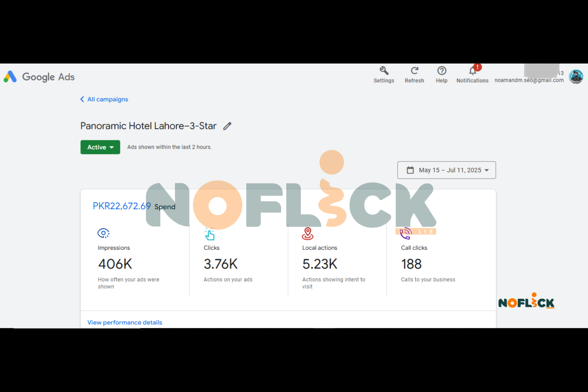
Task: Open View performance details link
Action: [125, 322]
